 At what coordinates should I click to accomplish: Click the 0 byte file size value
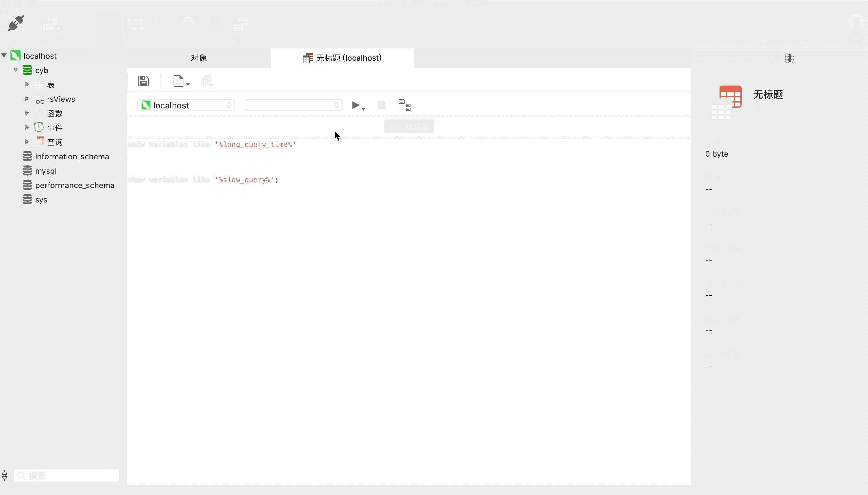tap(717, 154)
